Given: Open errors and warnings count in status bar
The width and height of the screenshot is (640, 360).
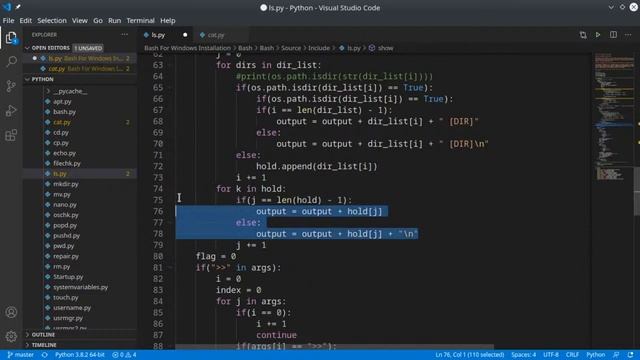Looking at the screenshot, I should (124, 355).
